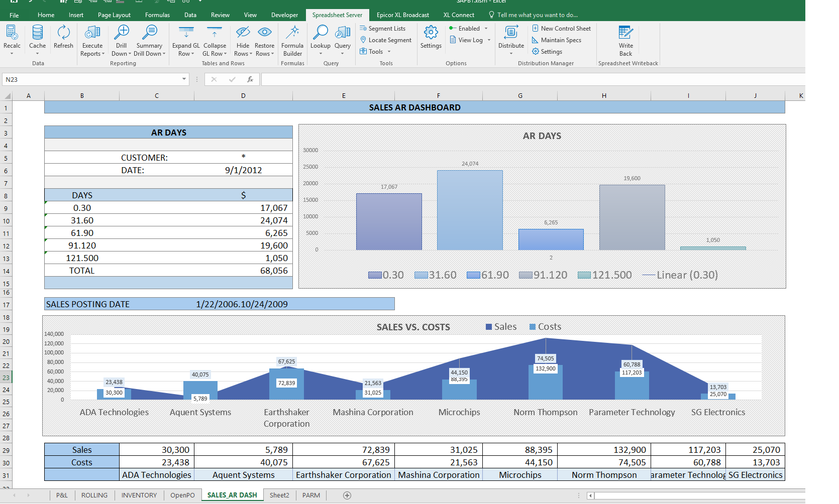Click Hide Rows icon
The image size is (839, 504).
[243, 33]
